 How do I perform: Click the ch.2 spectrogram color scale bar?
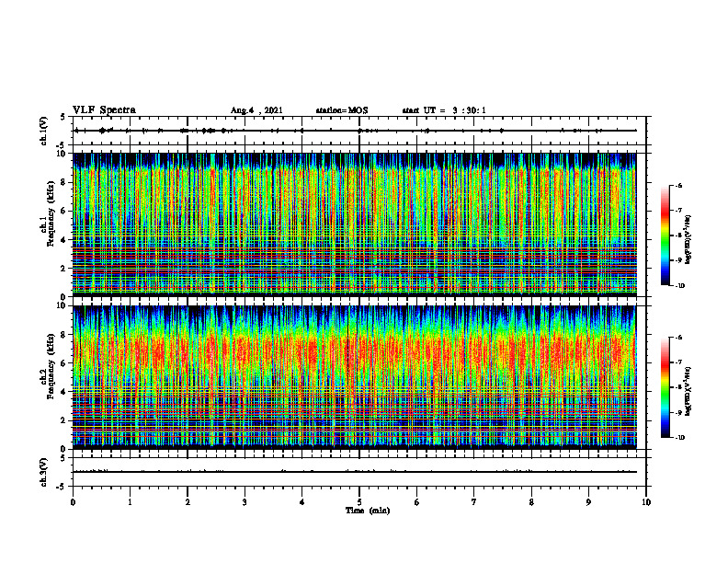[665, 387]
